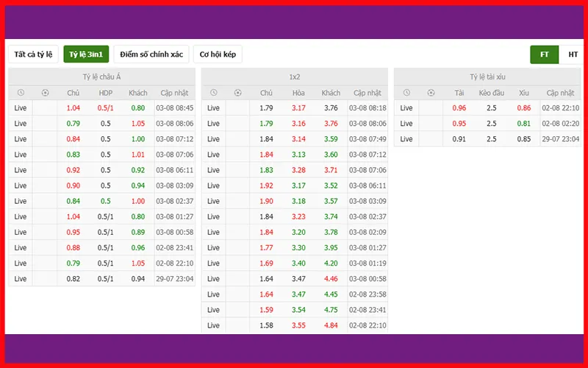Click the clock icon in the Tỷ lệ tài xỉu table

pos(406,93)
